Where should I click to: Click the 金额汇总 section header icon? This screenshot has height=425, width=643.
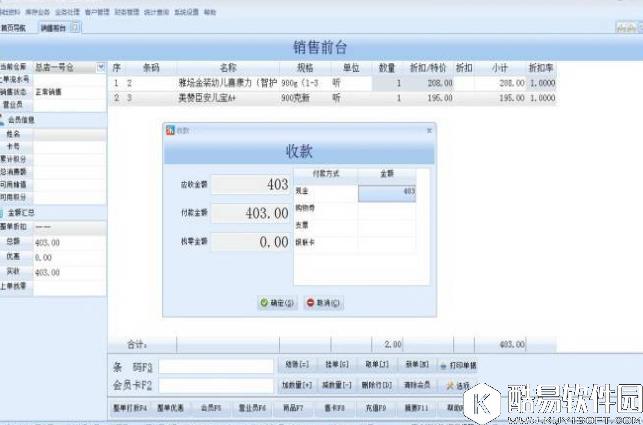click(2, 213)
